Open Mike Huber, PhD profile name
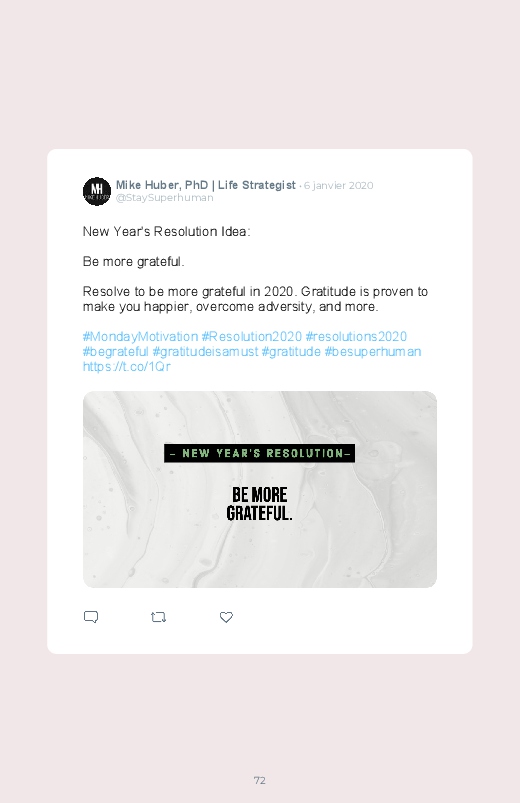Screen dimensions: 520x803 (x=205, y=185)
